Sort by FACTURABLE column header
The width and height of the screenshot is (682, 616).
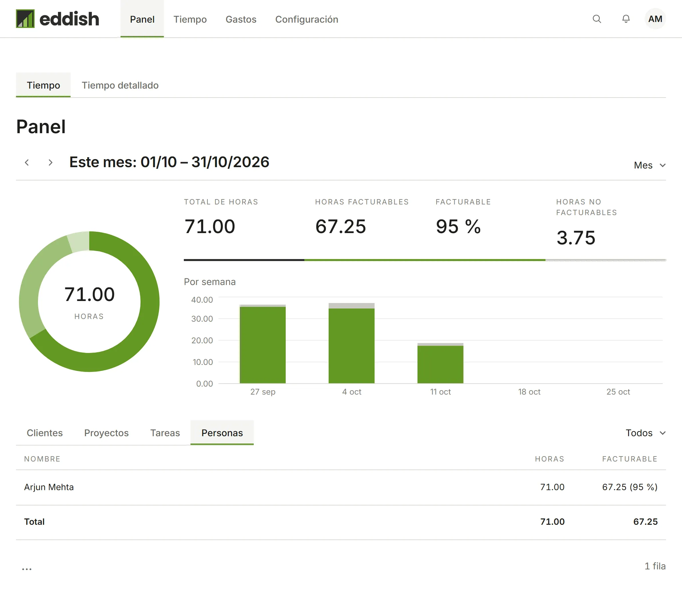(630, 459)
